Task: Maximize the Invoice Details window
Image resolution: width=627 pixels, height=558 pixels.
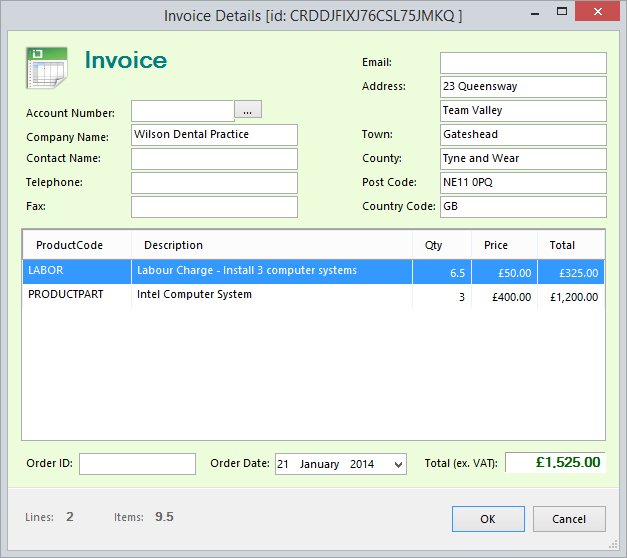Action: pyautogui.click(x=562, y=12)
